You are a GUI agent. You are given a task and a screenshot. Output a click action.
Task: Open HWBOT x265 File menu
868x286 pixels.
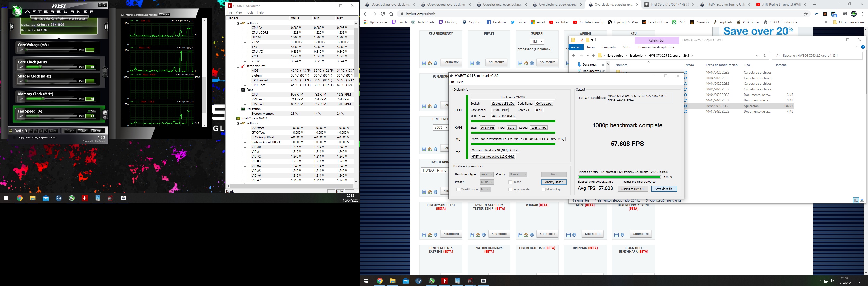click(x=452, y=82)
